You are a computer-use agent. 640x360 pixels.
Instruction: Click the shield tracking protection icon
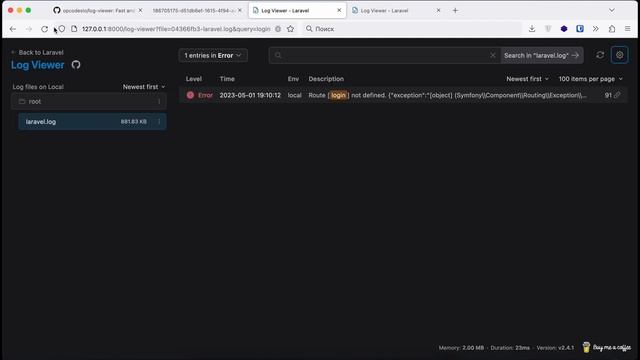click(62, 29)
